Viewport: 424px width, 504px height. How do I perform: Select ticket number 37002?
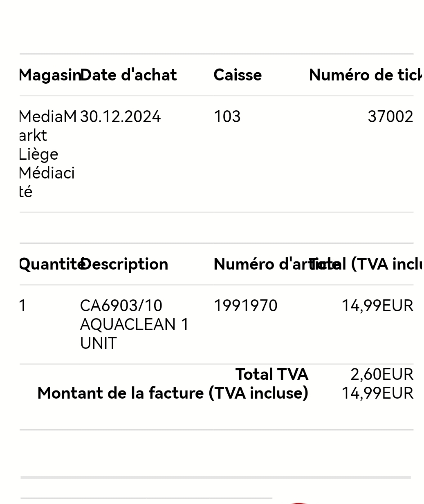tap(390, 117)
